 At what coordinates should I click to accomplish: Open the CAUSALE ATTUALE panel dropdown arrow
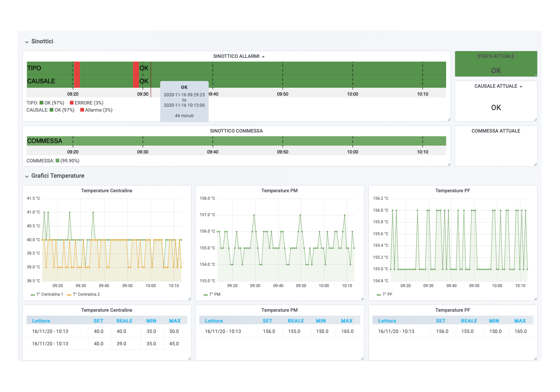click(521, 87)
